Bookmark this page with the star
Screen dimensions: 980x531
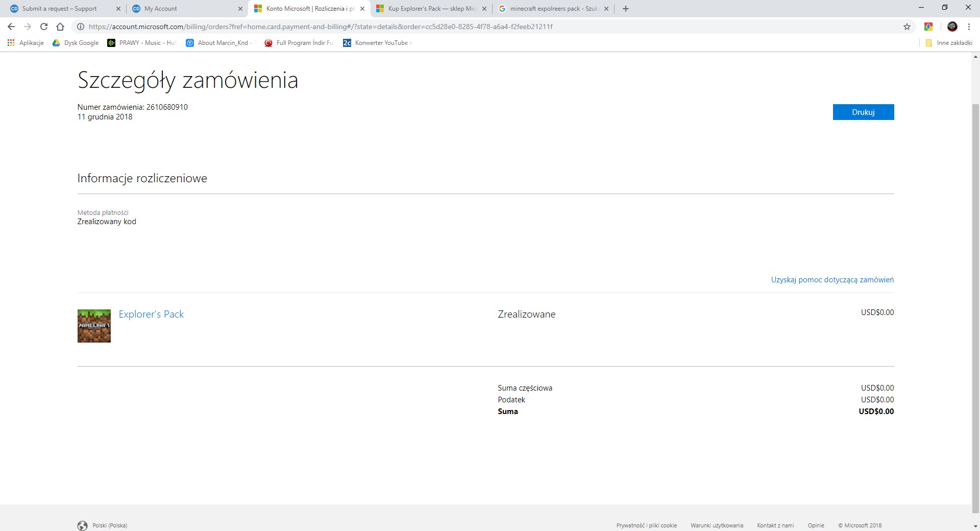(x=907, y=27)
